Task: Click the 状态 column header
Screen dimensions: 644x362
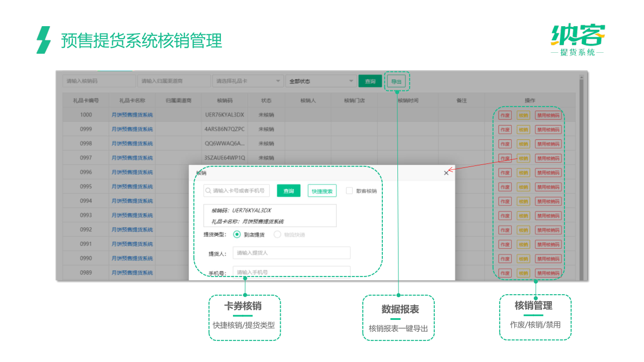Action: (266, 101)
